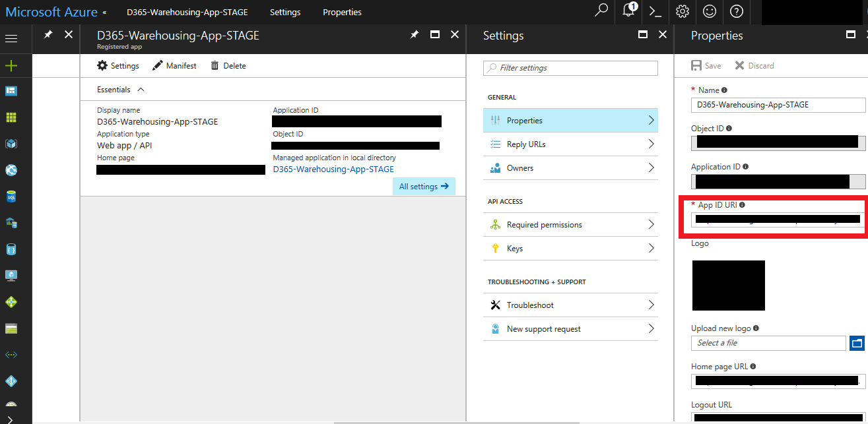Select Keys settings item

[x=570, y=248]
